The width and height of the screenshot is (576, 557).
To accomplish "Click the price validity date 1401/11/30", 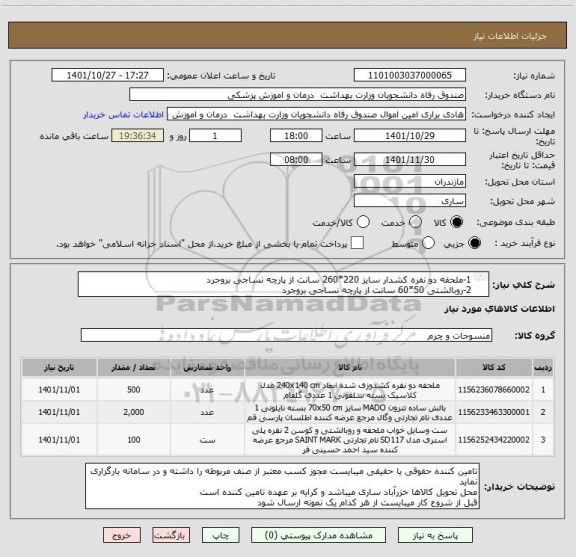I will tap(410, 159).
